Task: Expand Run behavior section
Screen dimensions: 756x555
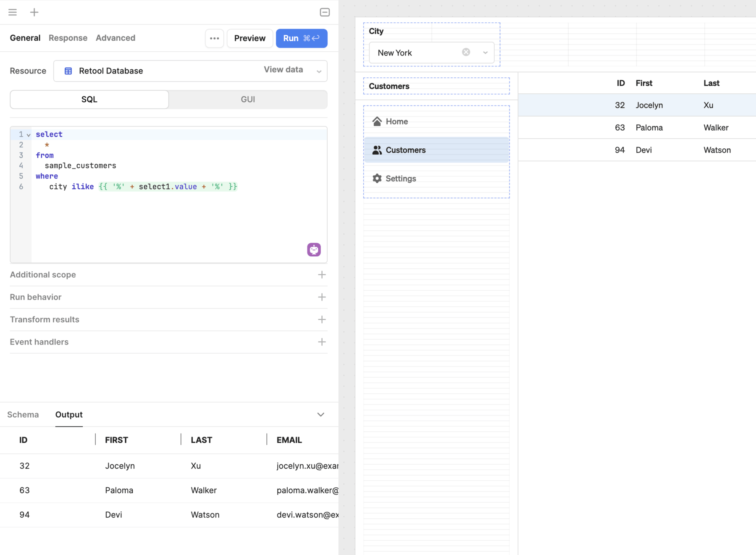Action: point(322,297)
